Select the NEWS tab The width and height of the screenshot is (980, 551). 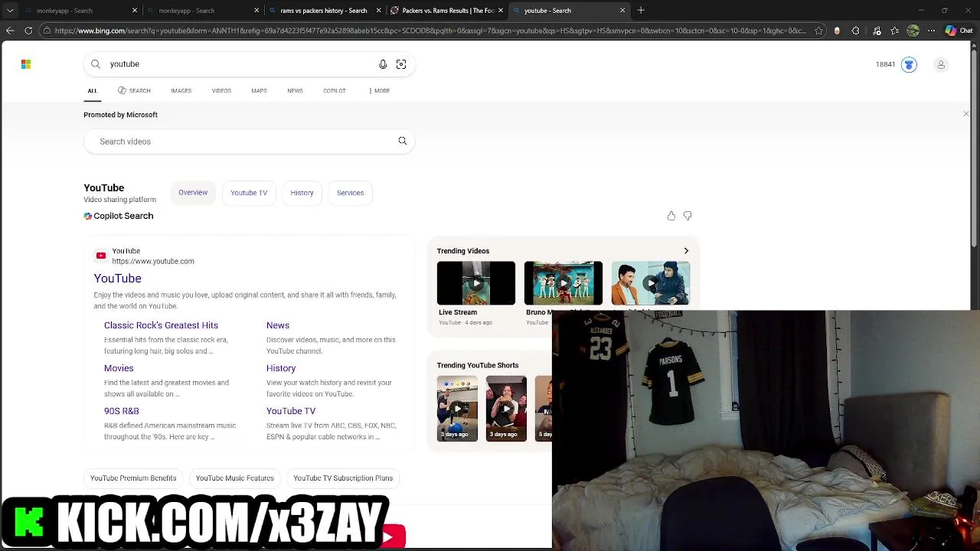295,91
